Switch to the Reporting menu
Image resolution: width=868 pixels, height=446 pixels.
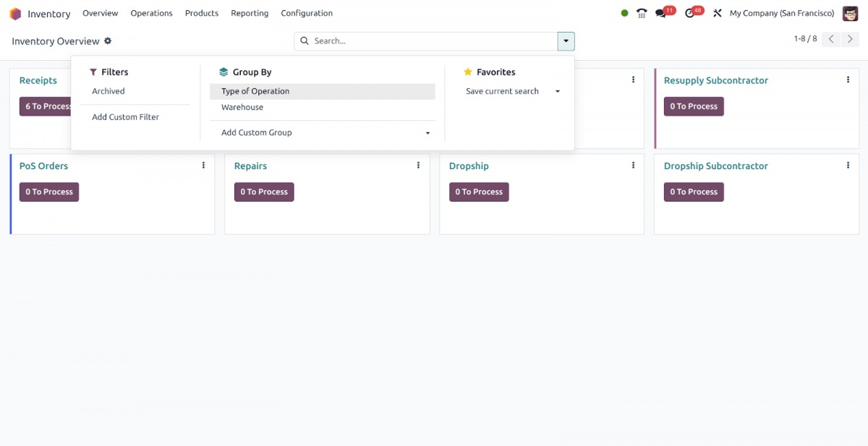click(x=250, y=13)
